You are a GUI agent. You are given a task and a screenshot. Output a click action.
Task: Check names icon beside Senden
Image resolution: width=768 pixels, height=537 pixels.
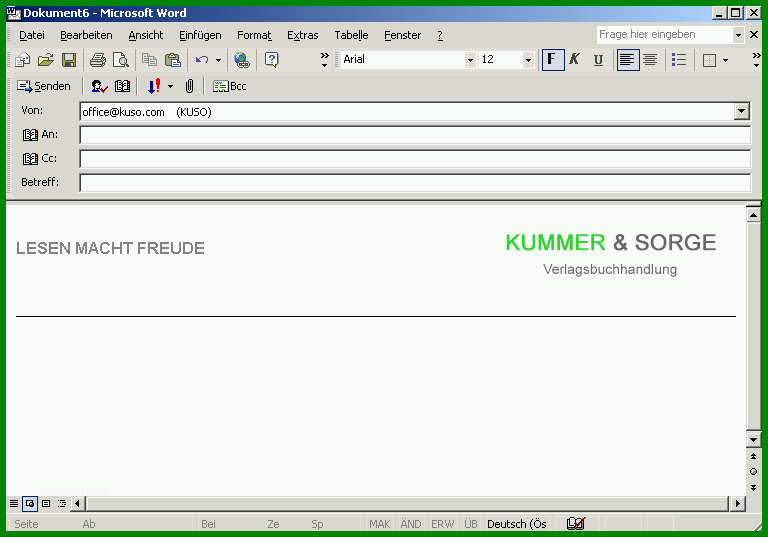pyautogui.click(x=99, y=87)
